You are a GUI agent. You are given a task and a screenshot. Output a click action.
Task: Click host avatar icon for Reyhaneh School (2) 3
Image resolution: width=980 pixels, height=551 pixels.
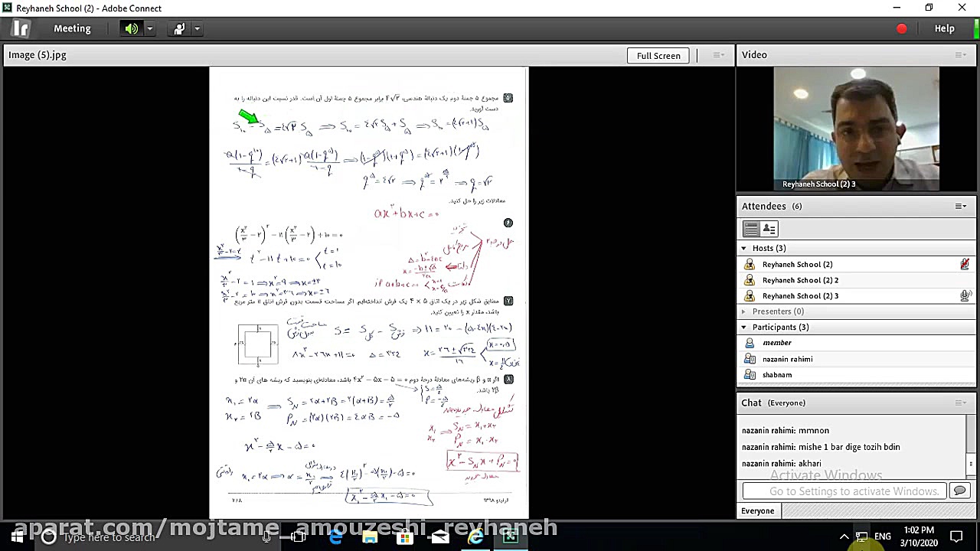(750, 295)
